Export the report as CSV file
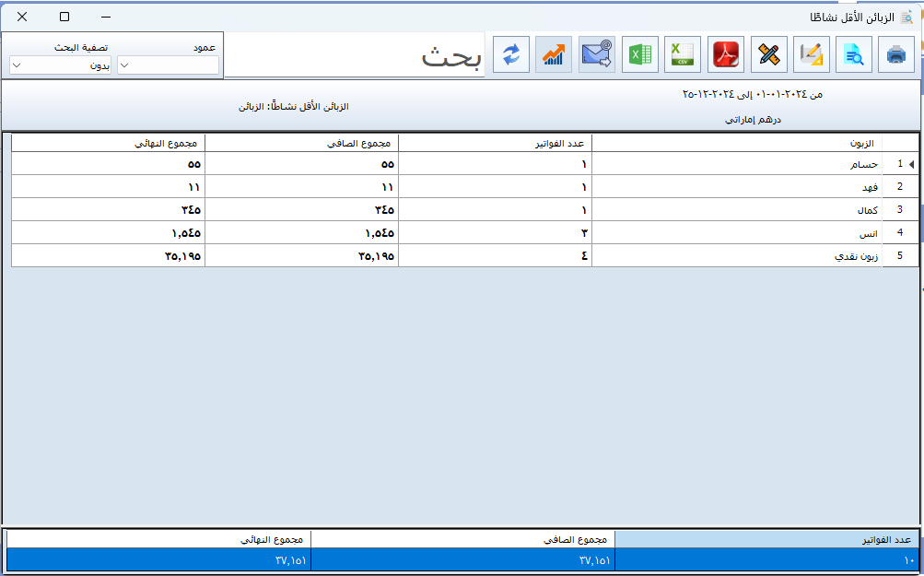The image size is (924, 576). pos(683,55)
